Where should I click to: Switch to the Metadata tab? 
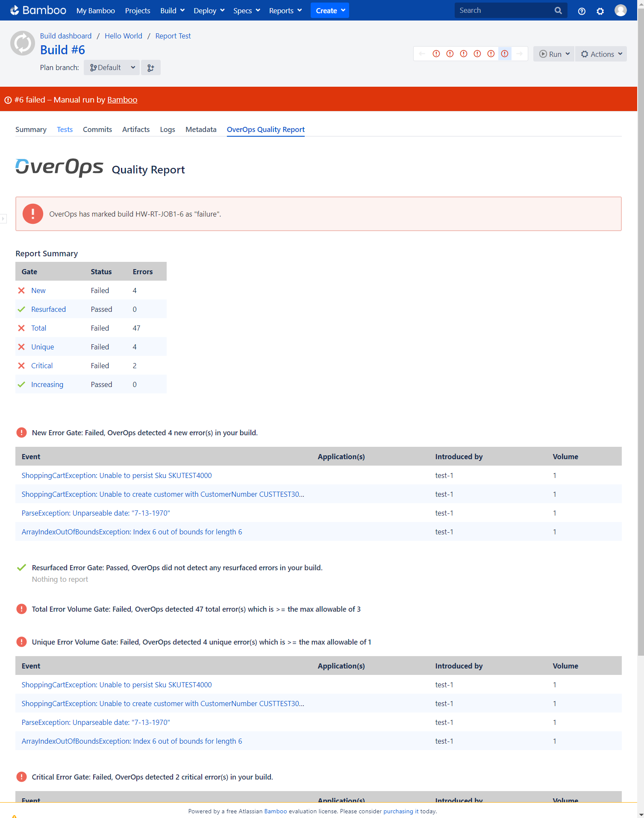pos(201,129)
